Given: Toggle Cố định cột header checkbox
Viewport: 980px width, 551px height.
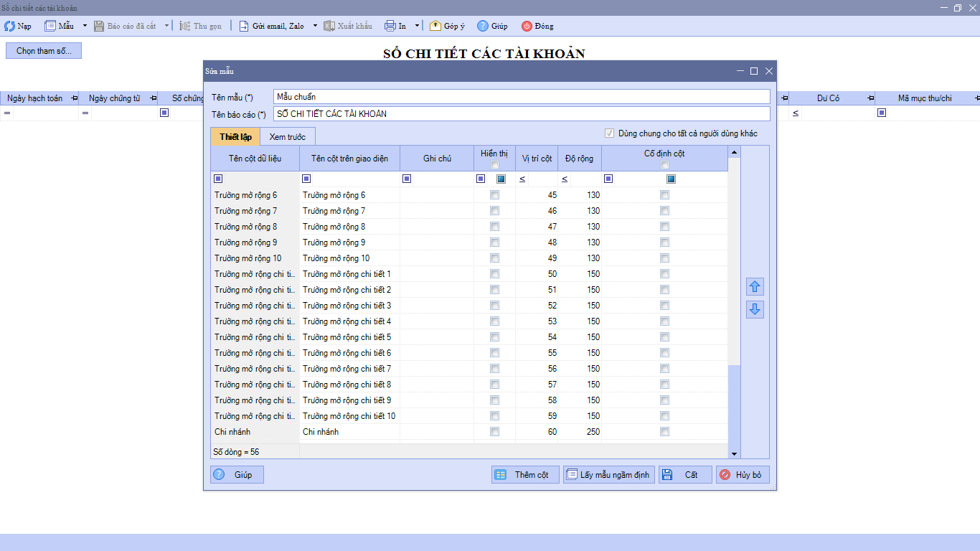Looking at the screenshot, I should coord(664,165).
